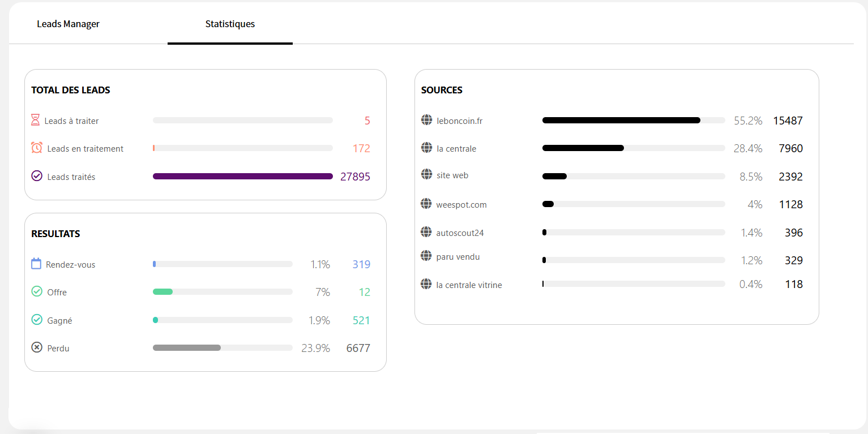This screenshot has height=434, width=868.
Task: Click the 6677 Perdu count value
Action: (358, 348)
